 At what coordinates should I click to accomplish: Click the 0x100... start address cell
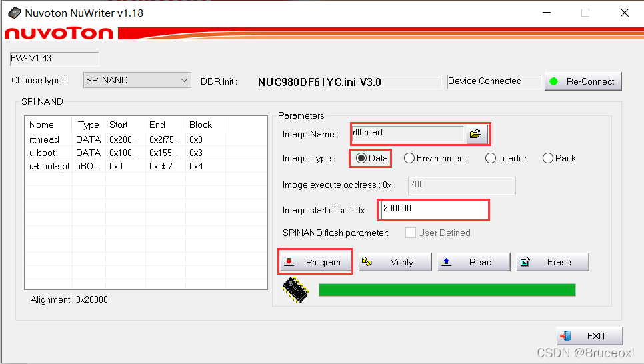[x=125, y=153]
